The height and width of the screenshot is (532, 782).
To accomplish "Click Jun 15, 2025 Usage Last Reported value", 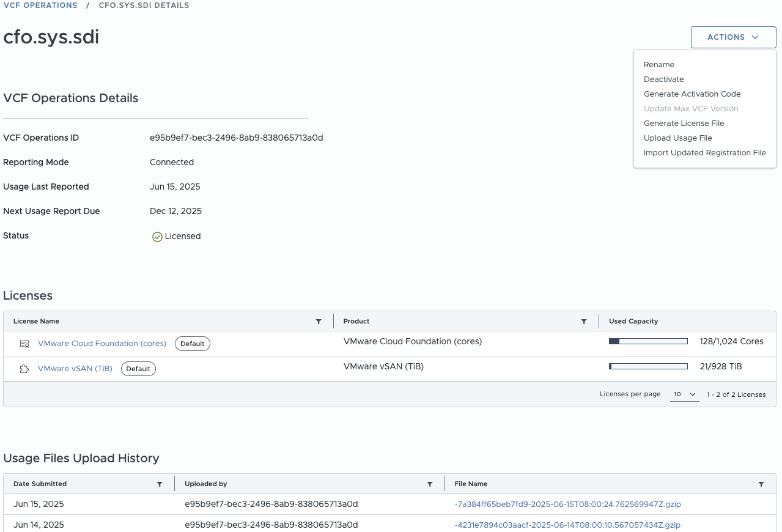I will pyautogui.click(x=175, y=187).
